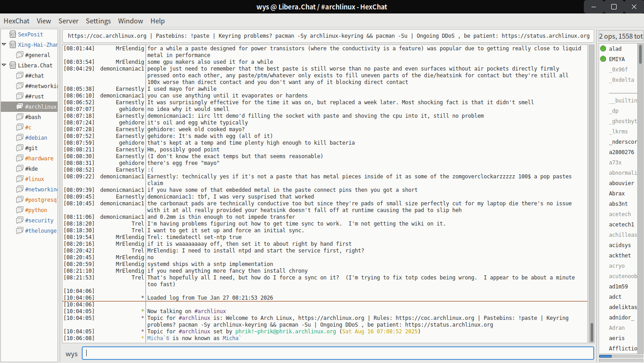
Task: Open the https://status.archlinux.org link in the chat log
Action: tap(449, 325)
